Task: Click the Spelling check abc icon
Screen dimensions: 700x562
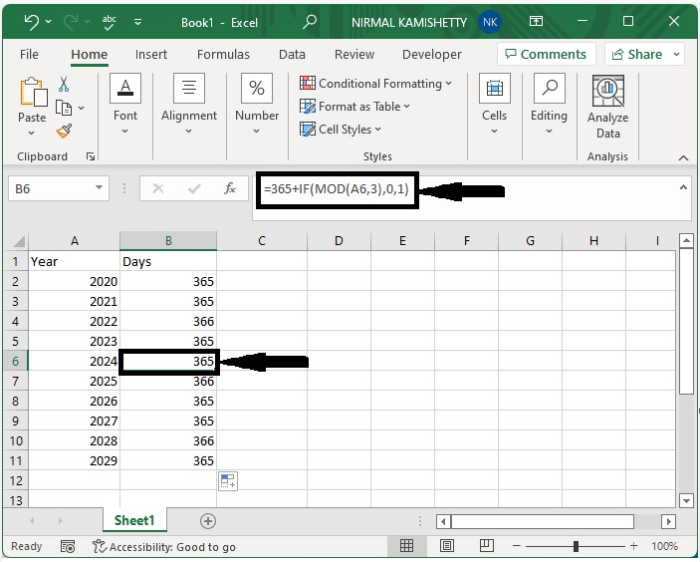Action: point(109,22)
